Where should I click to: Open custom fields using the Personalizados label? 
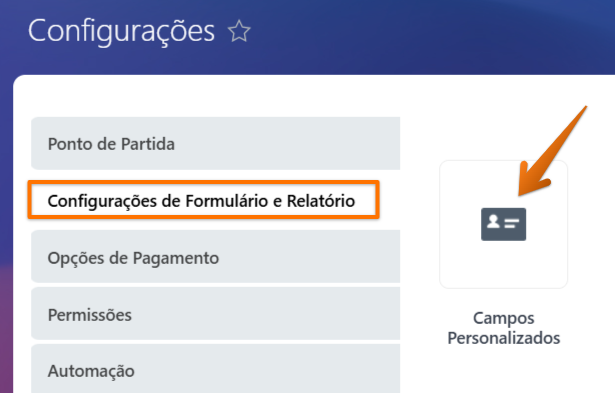504,338
